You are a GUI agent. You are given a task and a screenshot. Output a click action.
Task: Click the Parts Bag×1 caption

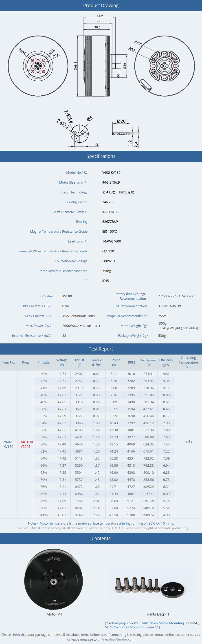point(158,614)
